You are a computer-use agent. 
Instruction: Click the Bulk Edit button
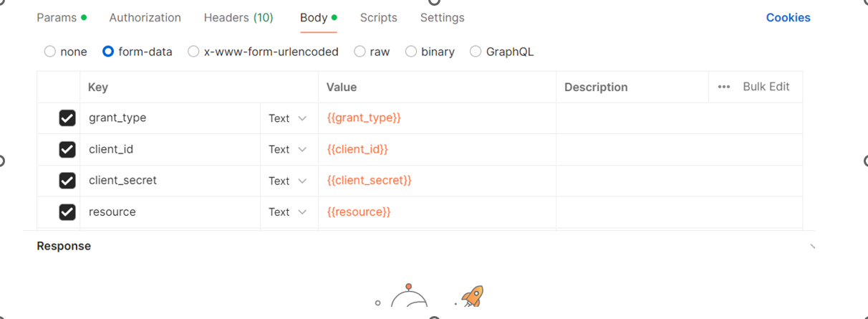766,87
